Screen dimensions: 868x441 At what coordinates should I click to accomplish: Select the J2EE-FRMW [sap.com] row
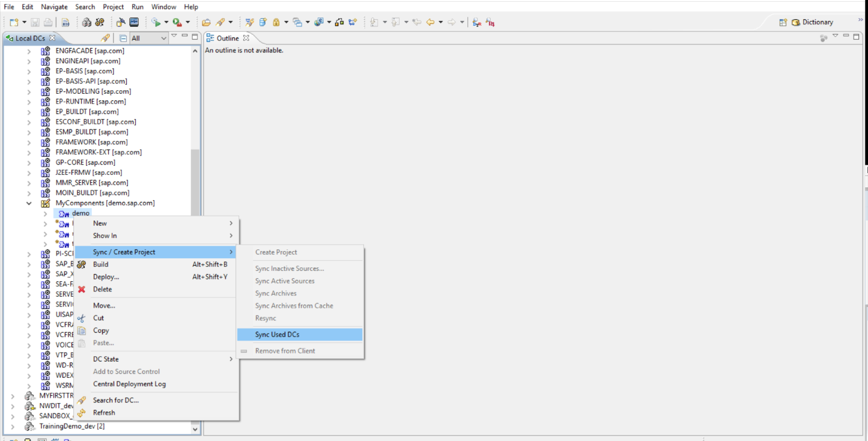tap(88, 172)
